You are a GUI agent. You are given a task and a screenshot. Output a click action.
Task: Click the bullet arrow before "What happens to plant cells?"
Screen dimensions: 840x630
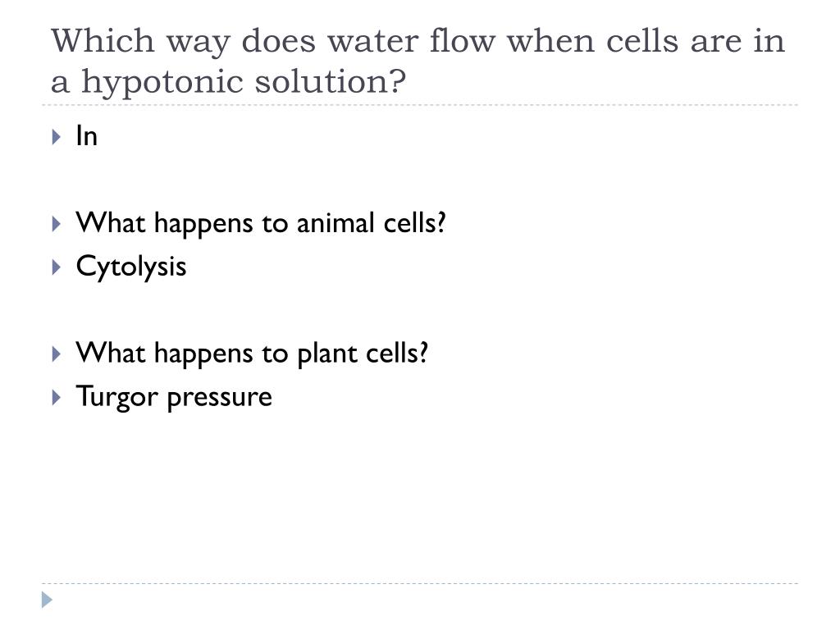pos(57,354)
